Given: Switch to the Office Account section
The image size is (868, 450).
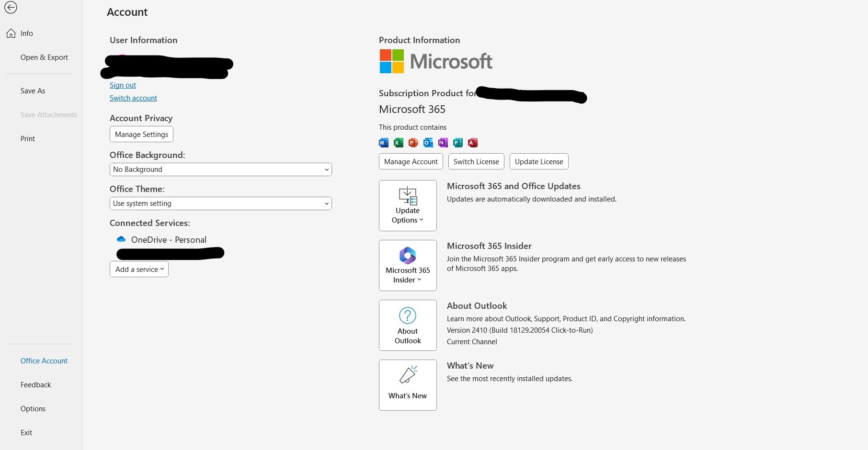Looking at the screenshot, I should pyautogui.click(x=44, y=360).
